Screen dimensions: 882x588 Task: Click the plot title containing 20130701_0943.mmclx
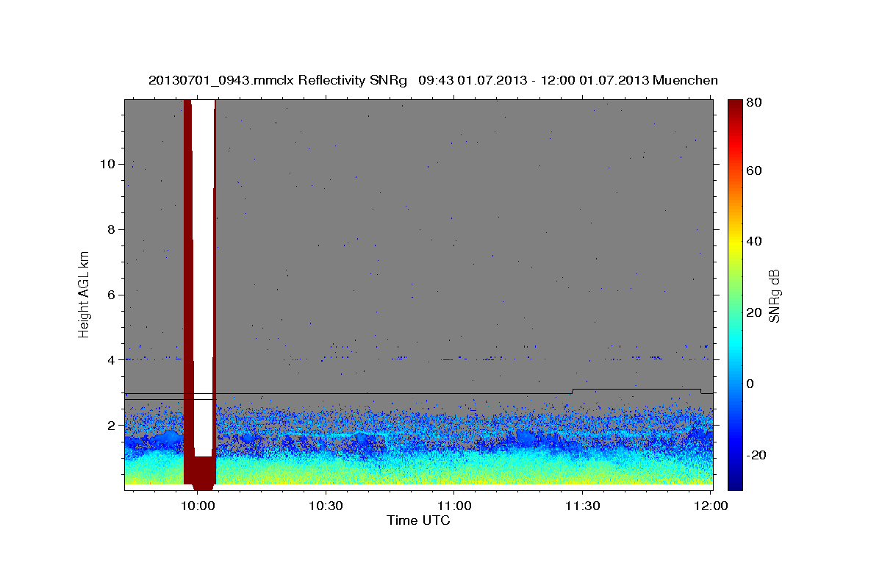tap(433, 80)
